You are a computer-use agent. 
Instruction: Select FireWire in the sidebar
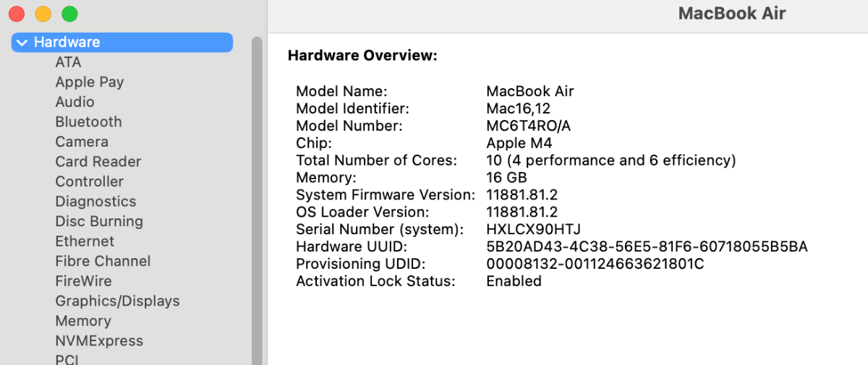pos(83,281)
